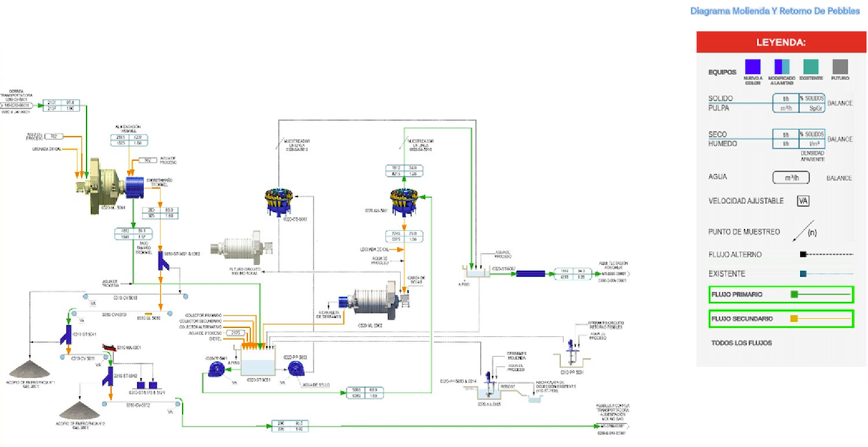Click the Colector Alternativo label

201,327
